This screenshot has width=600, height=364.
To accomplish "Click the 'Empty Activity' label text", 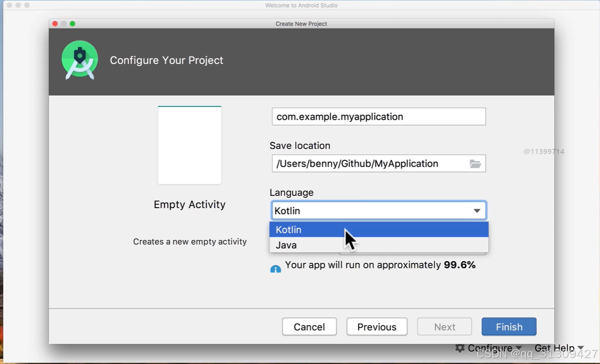I will click(x=190, y=204).
